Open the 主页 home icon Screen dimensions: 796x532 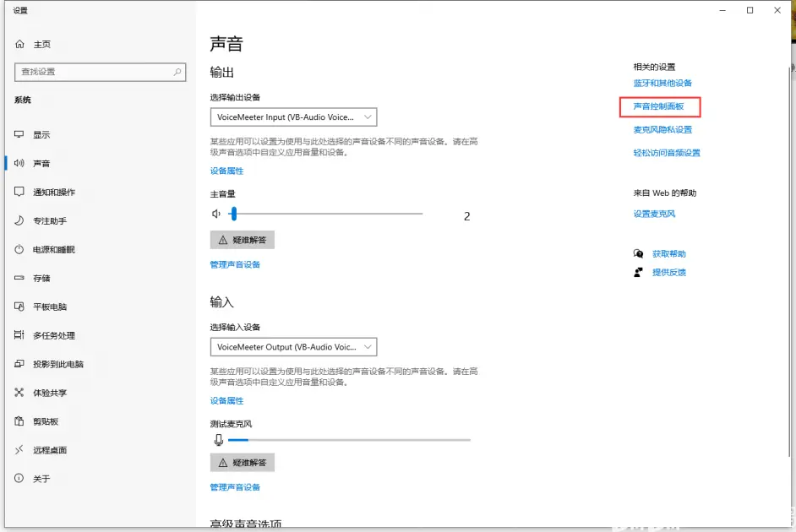click(x=19, y=44)
